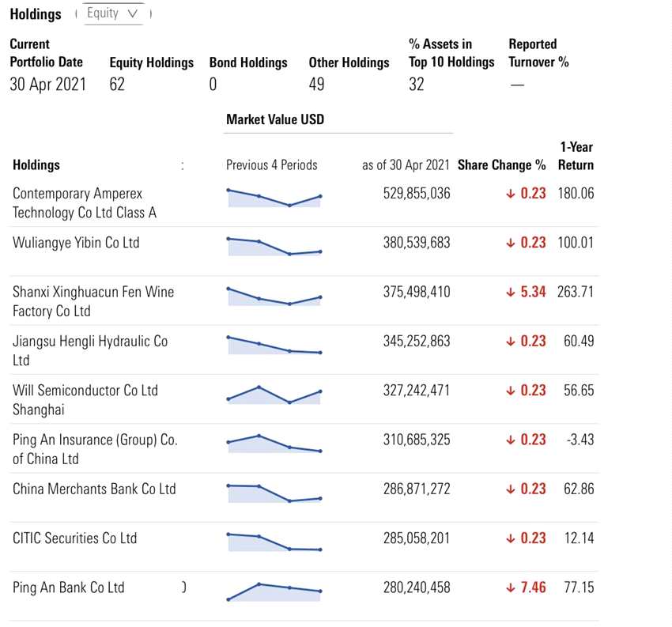This screenshot has width=672, height=627.
Task: Open the Ping An Bank Co Ltd holding
Action: (69, 587)
